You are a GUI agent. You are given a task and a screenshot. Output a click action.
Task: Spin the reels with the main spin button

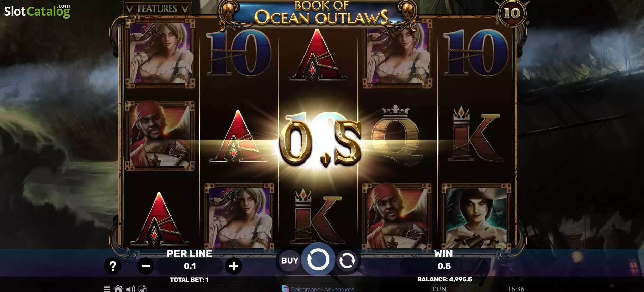(x=318, y=260)
